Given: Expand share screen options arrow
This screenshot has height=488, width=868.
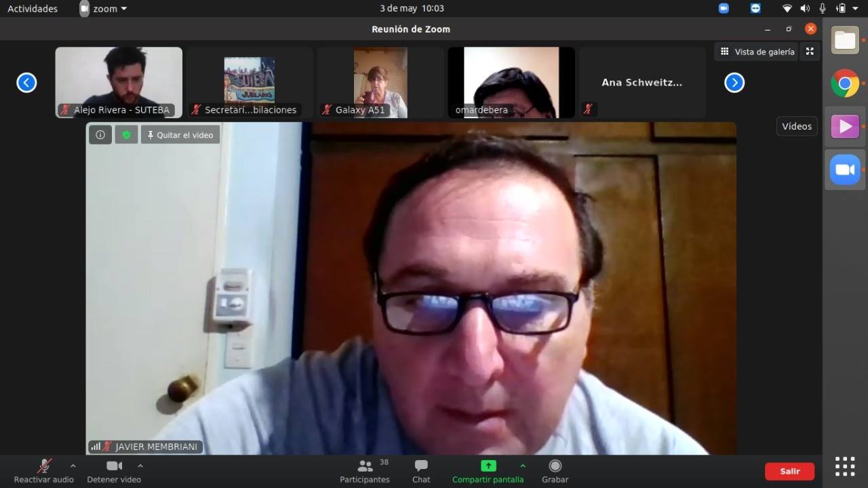Looking at the screenshot, I should point(522,466).
